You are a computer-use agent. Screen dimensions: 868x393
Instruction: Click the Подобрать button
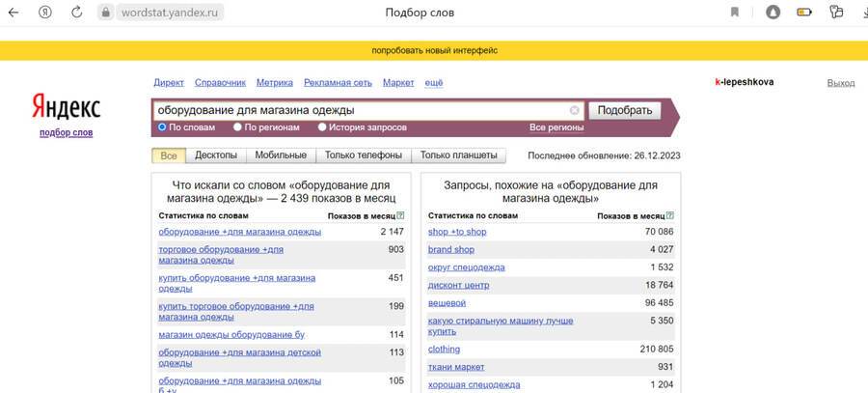click(x=624, y=110)
